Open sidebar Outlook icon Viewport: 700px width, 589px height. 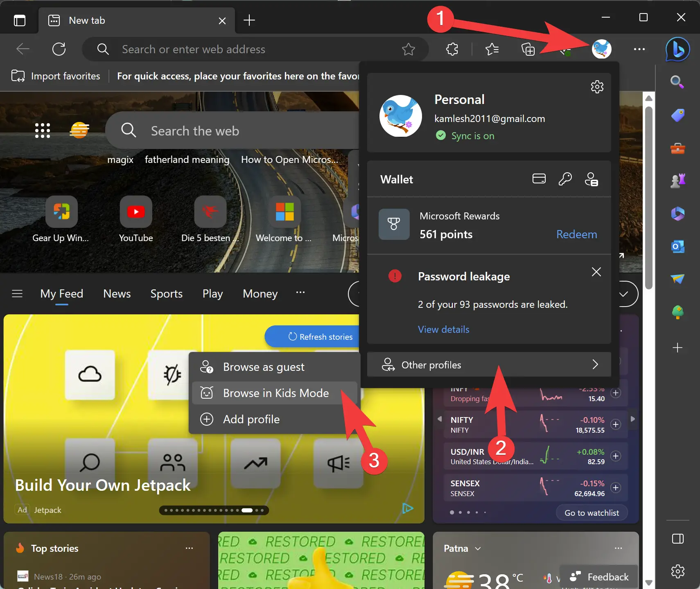tap(677, 246)
